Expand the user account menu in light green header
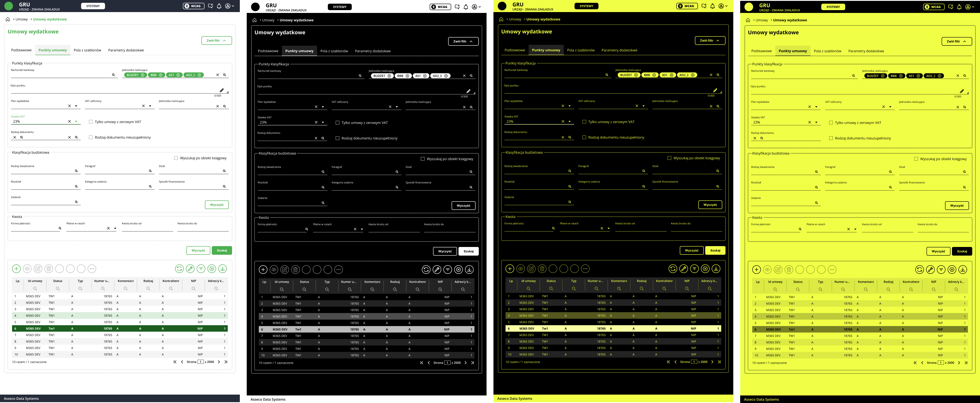Viewport: 980px width, 403px height. 230,6
